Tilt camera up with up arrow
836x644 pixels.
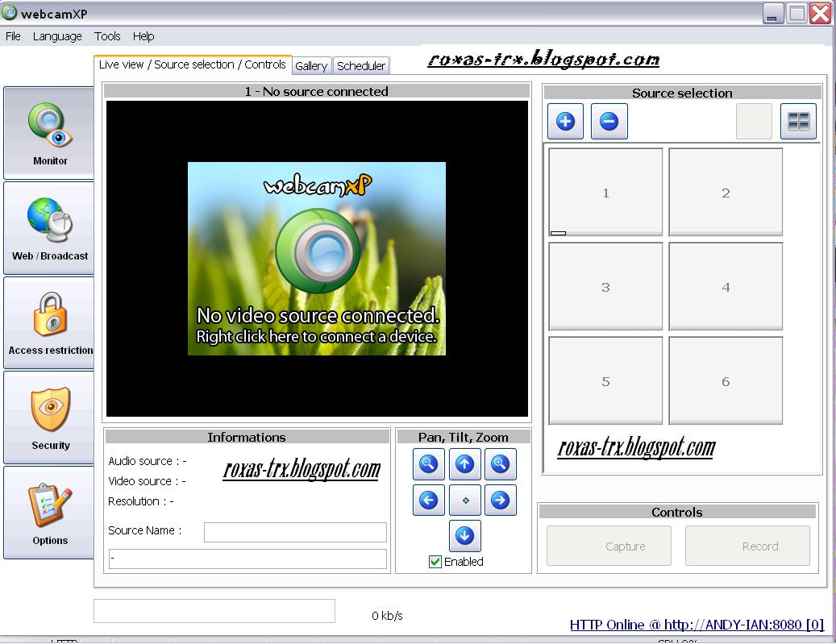click(x=464, y=464)
